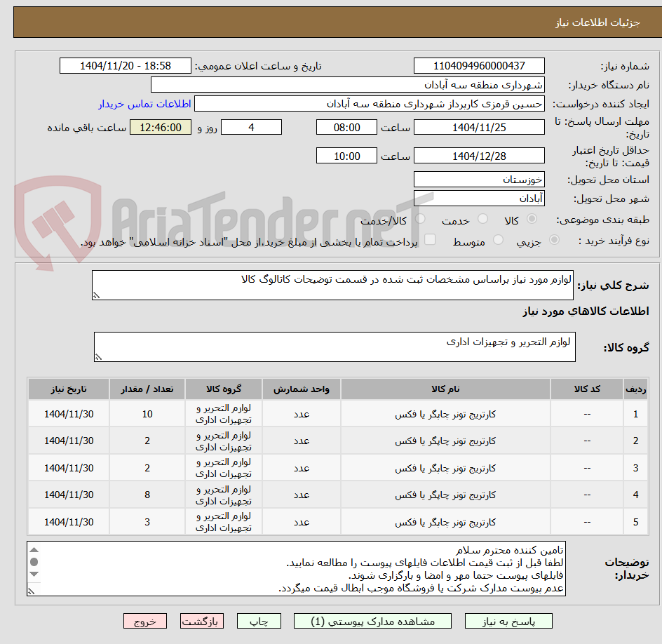Click need date 1404/11/30 in row 3

(x=69, y=468)
